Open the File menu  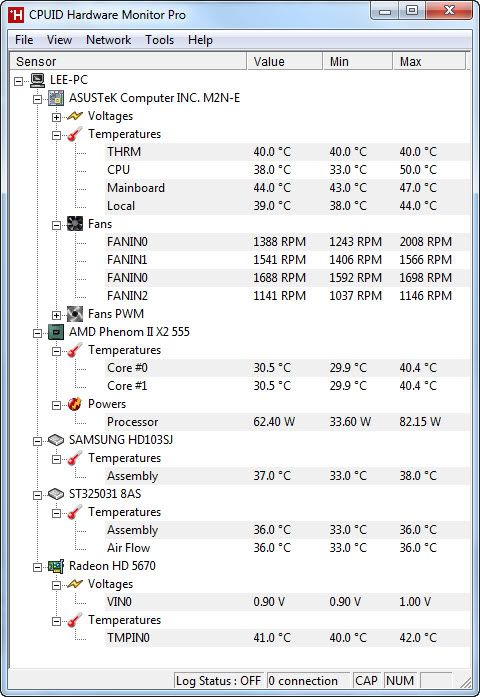pyautogui.click(x=24, y=40)
